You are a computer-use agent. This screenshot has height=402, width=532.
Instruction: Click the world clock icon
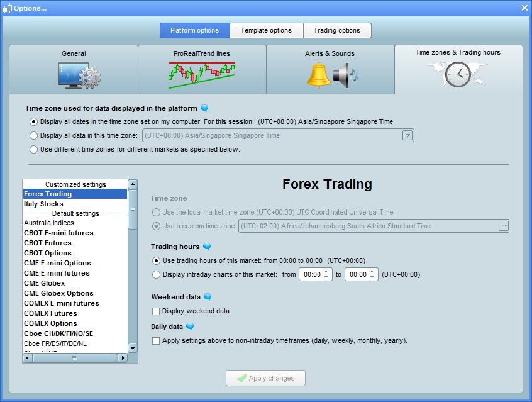(458, 74)
